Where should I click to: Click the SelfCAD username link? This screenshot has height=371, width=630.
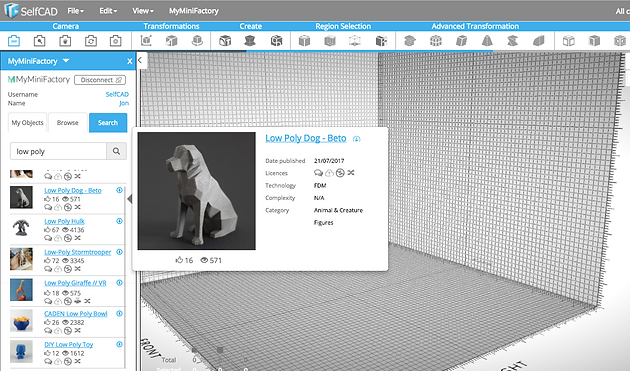point(117,94)
